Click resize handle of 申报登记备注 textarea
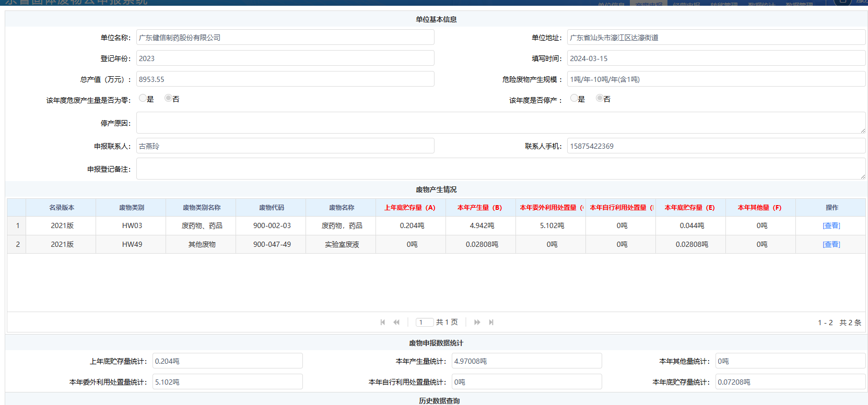The width and height of the screenshot is (868, 405). click(x=862, y=176)
